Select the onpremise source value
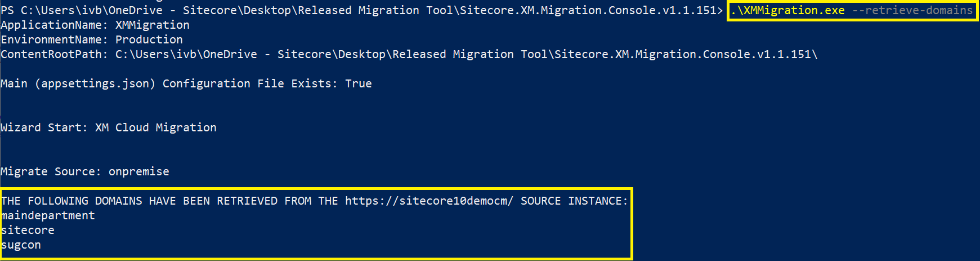 point(138,172)
